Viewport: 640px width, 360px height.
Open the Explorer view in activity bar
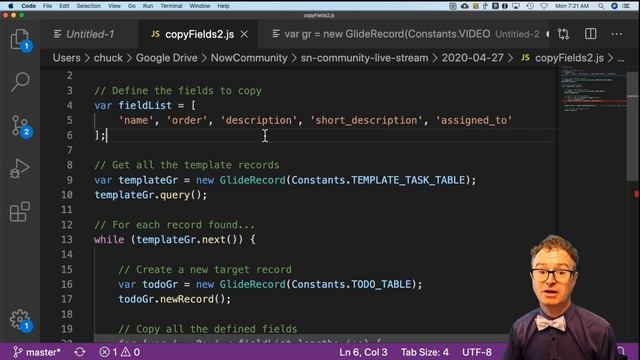click(20, 40)
